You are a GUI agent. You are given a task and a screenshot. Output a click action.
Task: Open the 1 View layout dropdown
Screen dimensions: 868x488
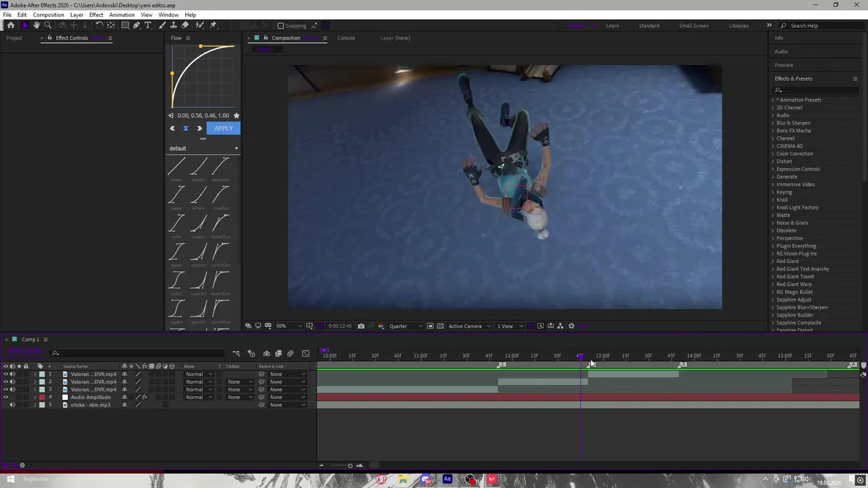click(x=510, y=326)
